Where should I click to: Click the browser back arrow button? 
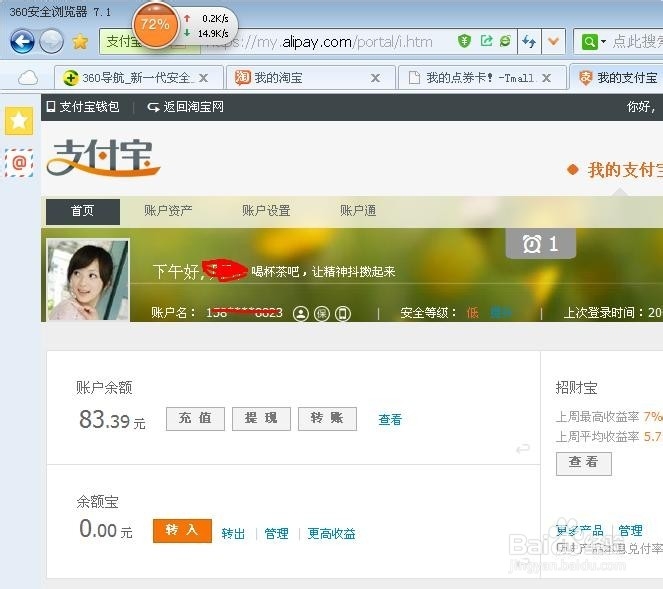tap(22, 41)
